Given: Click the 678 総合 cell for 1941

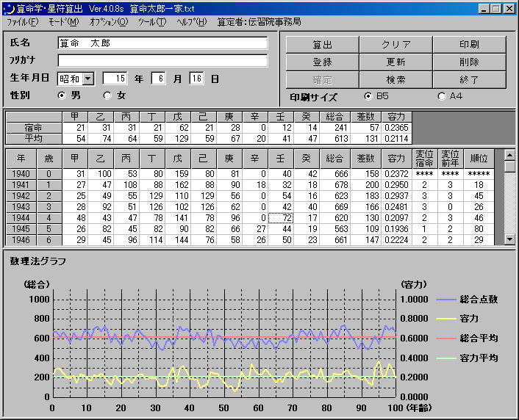Looking at the screenshot, I should 334,185.
